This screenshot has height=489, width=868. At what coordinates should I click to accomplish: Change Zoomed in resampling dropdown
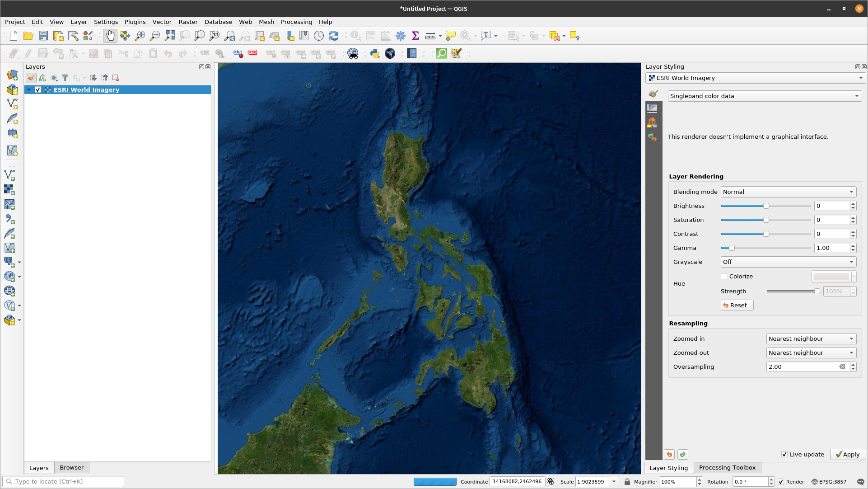point(810,338)
